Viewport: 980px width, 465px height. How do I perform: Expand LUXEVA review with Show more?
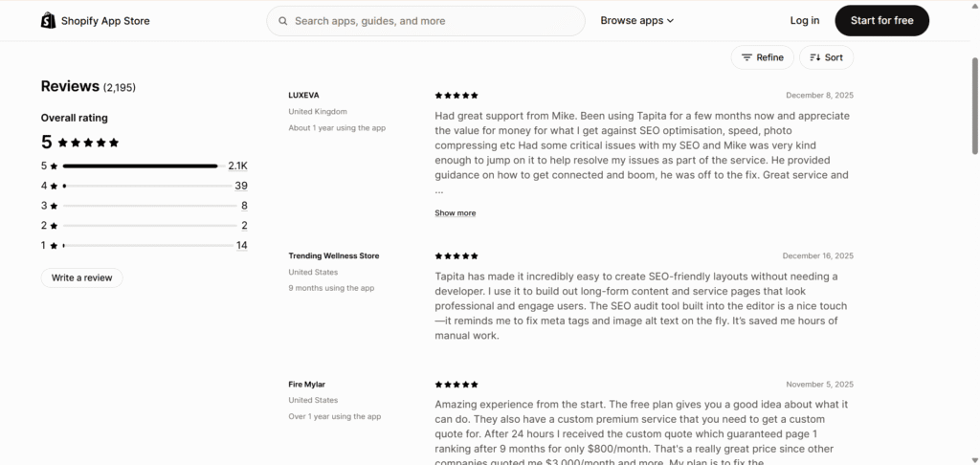tap(455, 213)
